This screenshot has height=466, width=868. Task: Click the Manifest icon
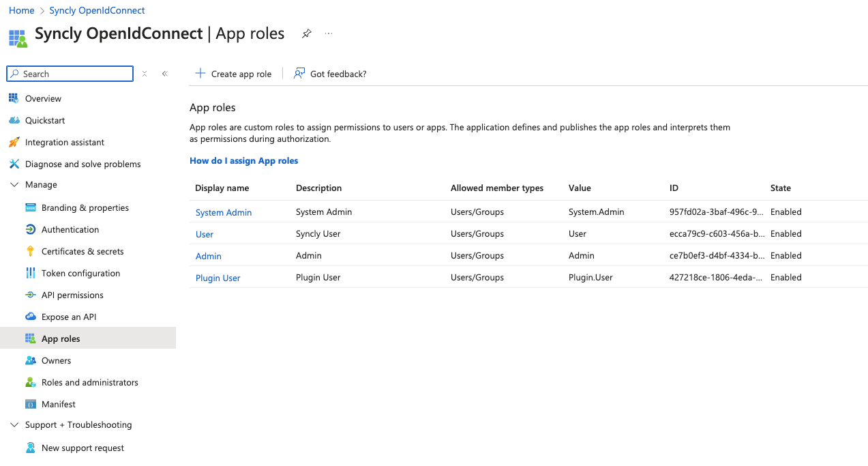click(30, 404)
